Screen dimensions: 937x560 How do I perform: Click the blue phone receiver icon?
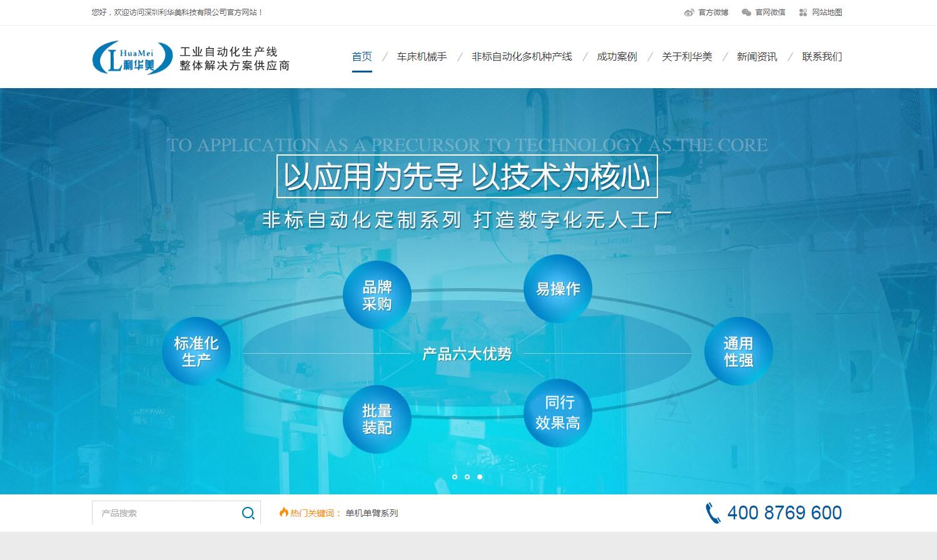[x=713, y=512]
